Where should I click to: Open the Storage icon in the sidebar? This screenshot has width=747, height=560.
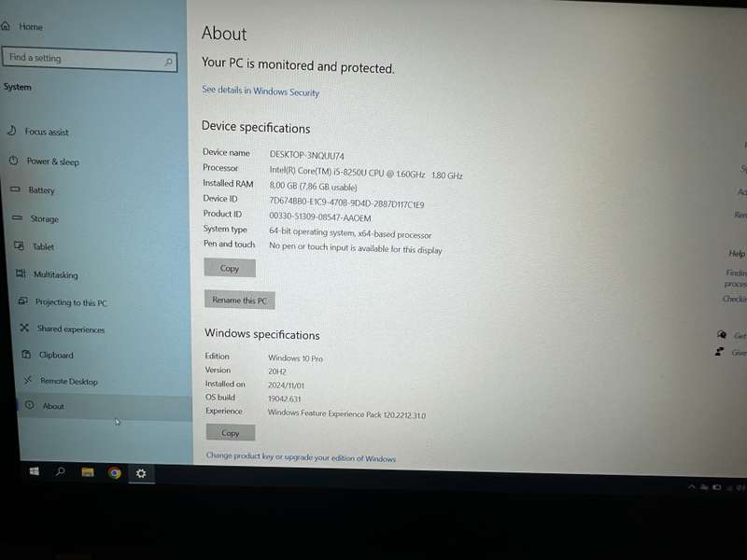[17, 217]
